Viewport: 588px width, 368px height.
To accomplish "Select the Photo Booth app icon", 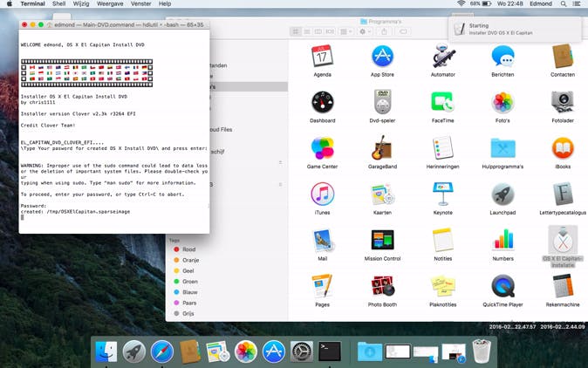I will tap(382, 286).
